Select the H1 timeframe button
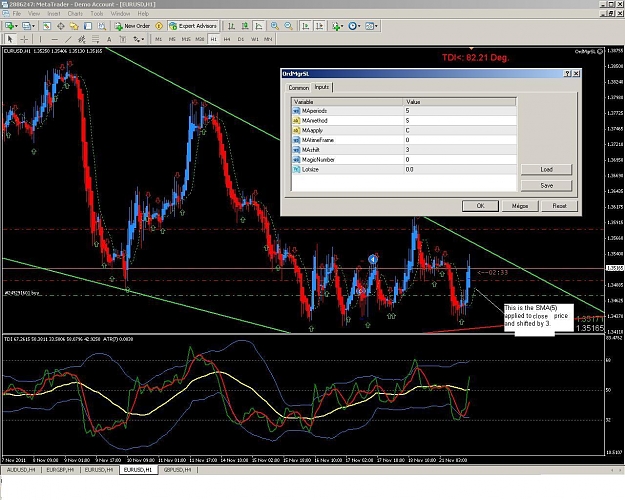 (214, 39)
